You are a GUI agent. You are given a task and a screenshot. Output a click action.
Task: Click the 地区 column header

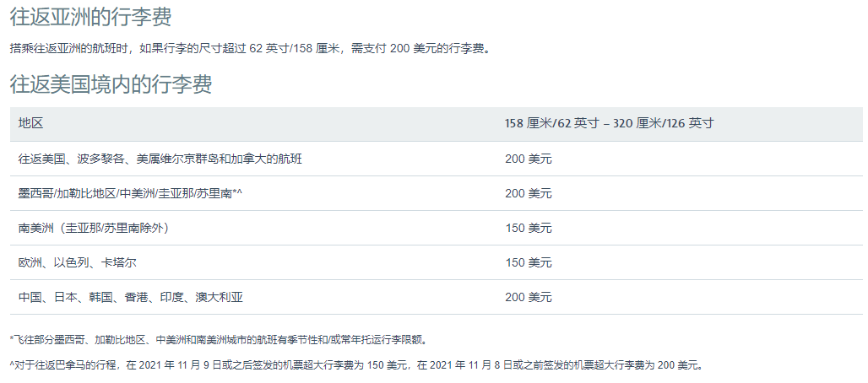pyautogui.click(x=30, y=123)
